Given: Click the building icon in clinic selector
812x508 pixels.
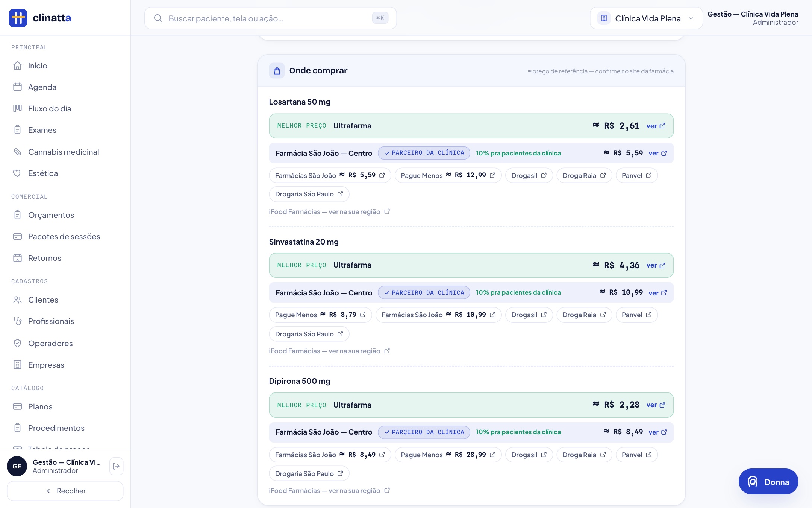Looking at the screenshot, I should pyautogui.click(x=604, y=18).
